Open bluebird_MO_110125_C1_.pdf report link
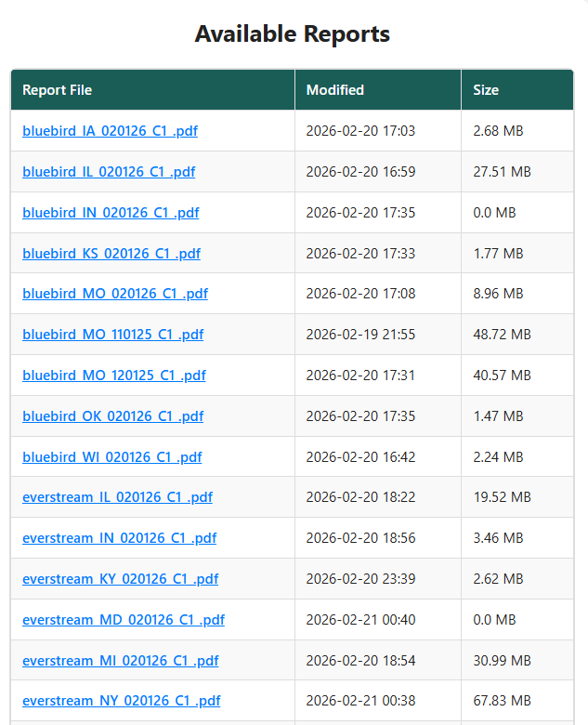The height and width of the screenshot is (725, 588). coord(112,335)
